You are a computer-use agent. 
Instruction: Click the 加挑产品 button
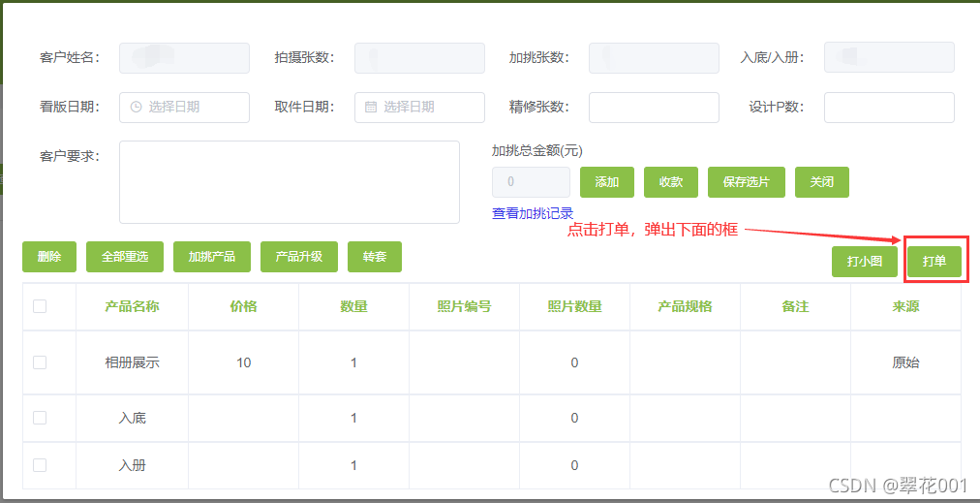click(x=212, y=257)
